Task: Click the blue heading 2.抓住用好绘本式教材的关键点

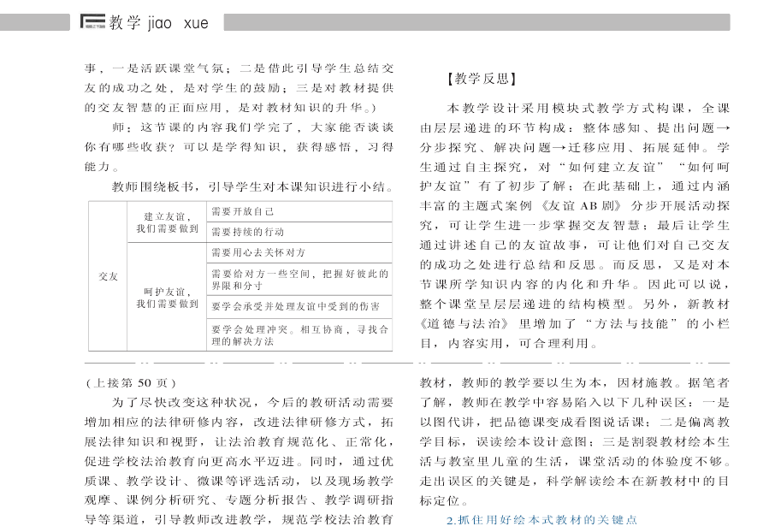Action: coord(542,520)
